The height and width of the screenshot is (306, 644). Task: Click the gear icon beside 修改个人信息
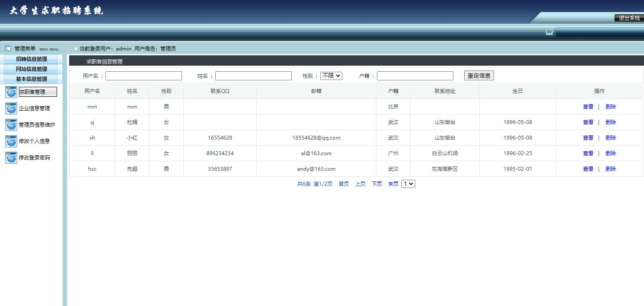[11, 141]
